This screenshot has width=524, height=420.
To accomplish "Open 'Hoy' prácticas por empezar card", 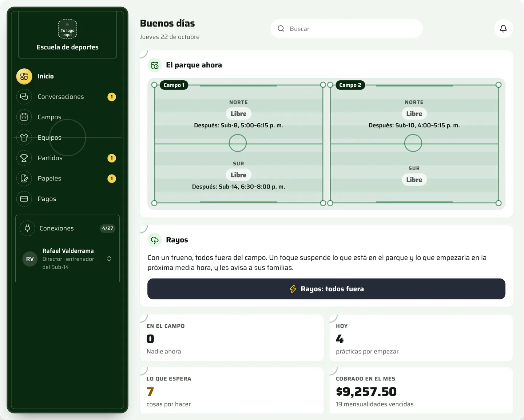I will click(421, 338).
